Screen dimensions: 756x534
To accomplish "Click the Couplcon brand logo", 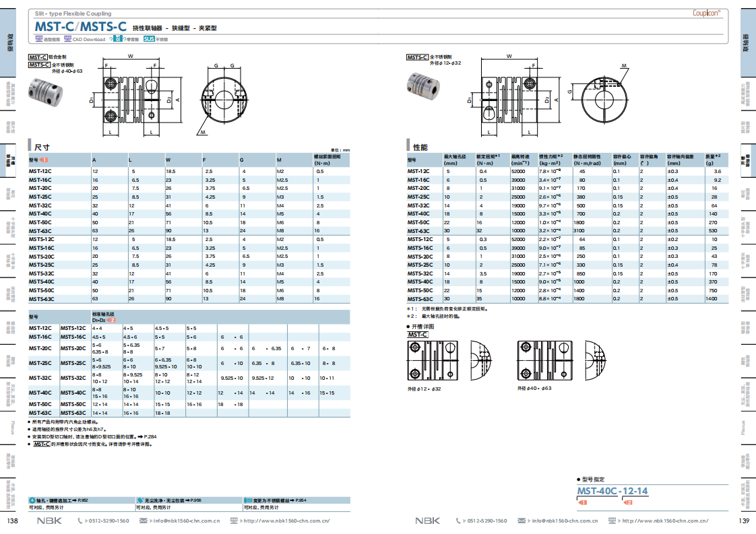I will click(x=706, y=13).
